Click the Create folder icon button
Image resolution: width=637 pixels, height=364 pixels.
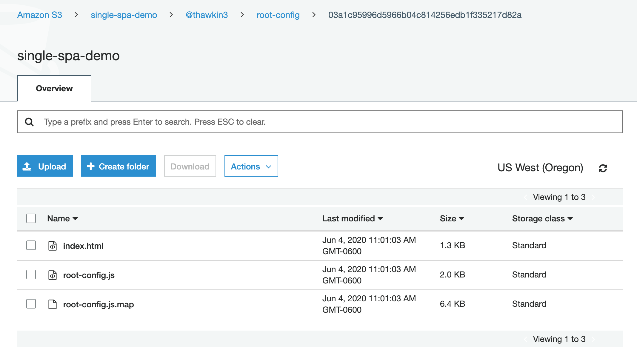(x=118, y=166)
